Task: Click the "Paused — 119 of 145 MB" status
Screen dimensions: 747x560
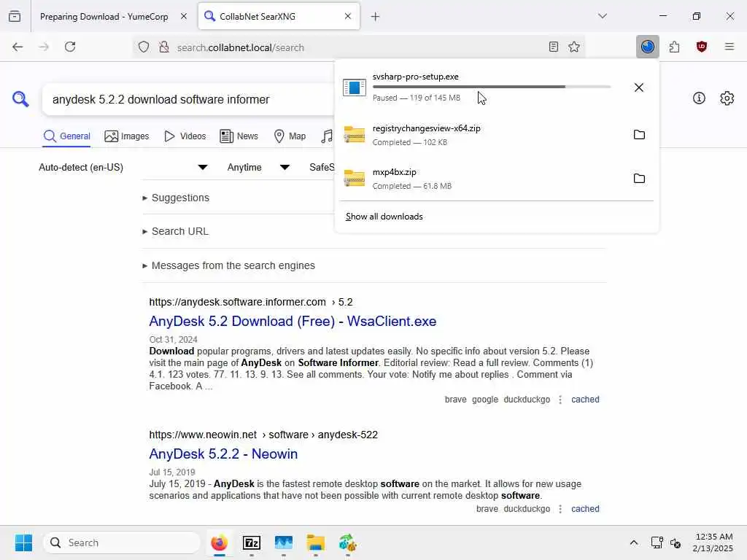Action: (x=417, y=98)
